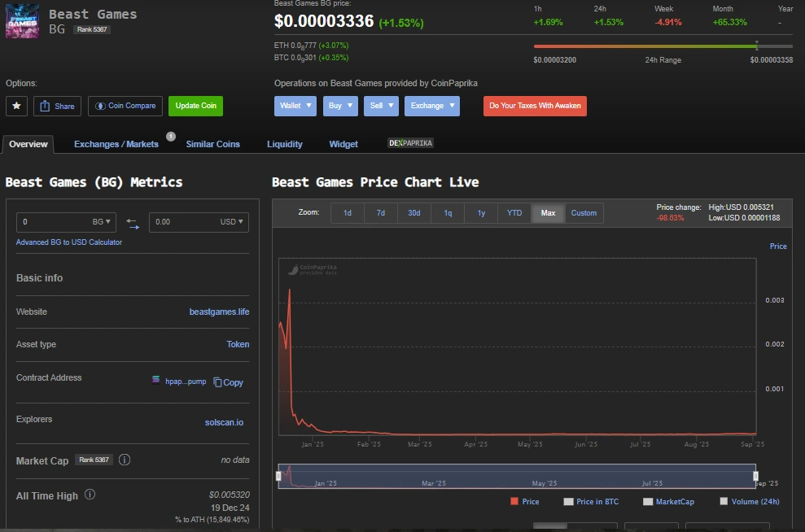Toggle the MarketCap chart series
The image size is (805, 532).
pyautogui.click(x=647, y=502)
